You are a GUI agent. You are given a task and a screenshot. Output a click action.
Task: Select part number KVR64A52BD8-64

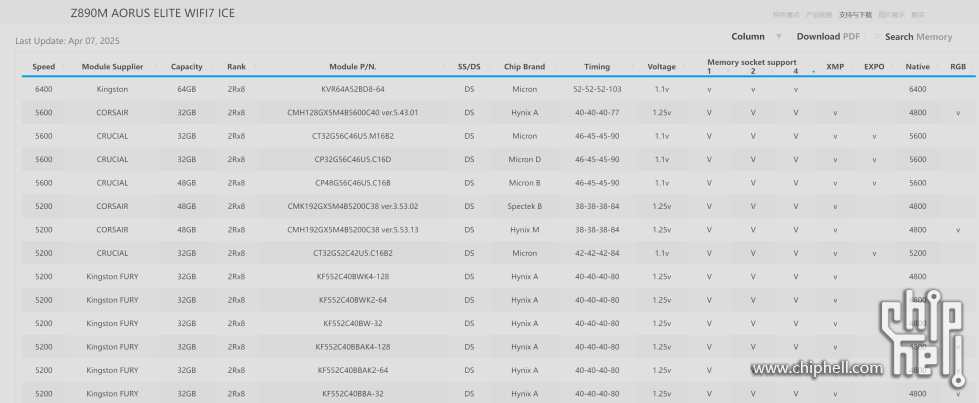353,89
